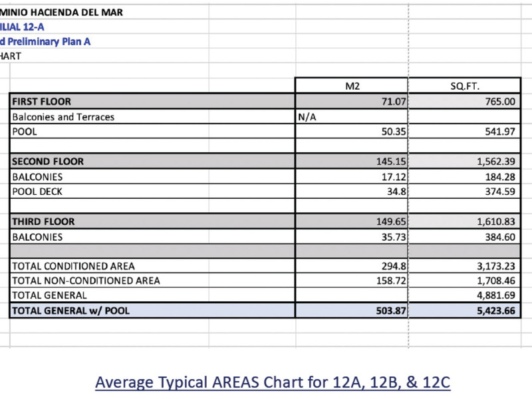Image resolution: width=532 pixels, height=399 pixels.
Task: Click the 158.72 value cell
Action: pos(352,280)
